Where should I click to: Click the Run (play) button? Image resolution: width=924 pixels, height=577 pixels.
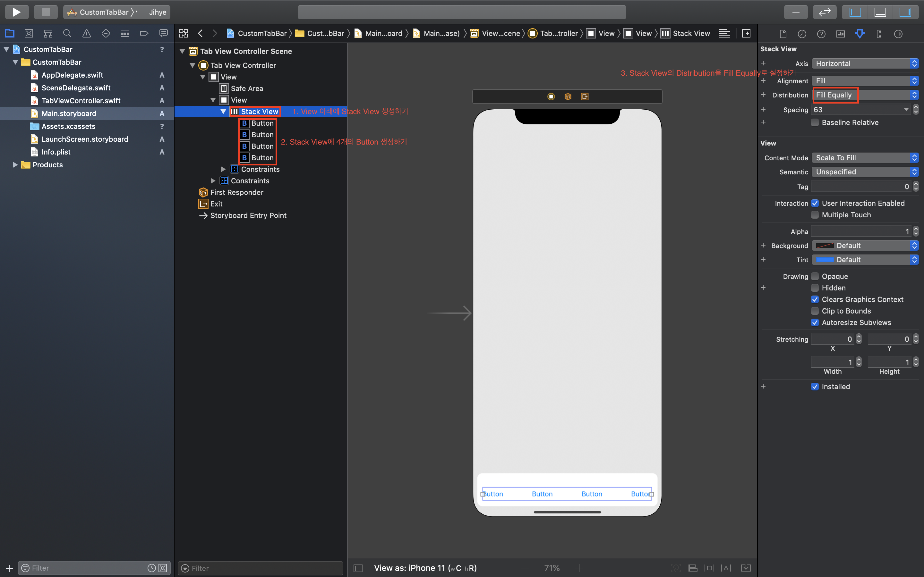16,12
